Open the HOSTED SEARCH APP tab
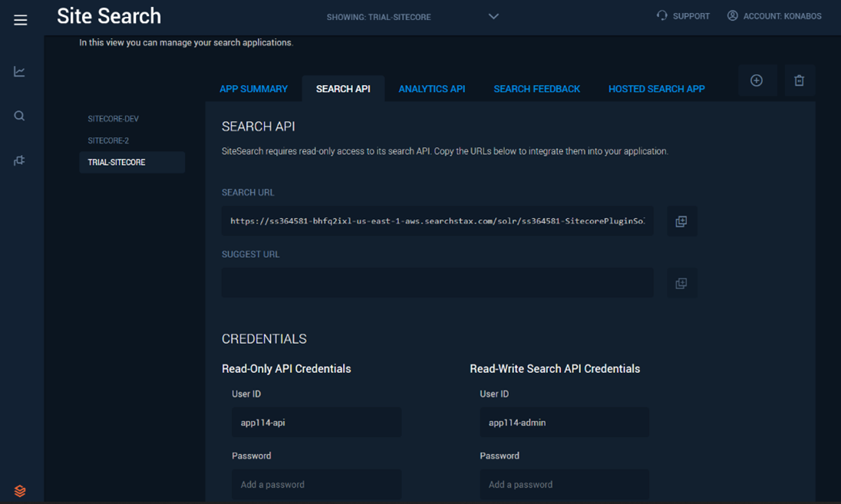The height and width of the screenshot is (504, 841). tap(656, 88)
